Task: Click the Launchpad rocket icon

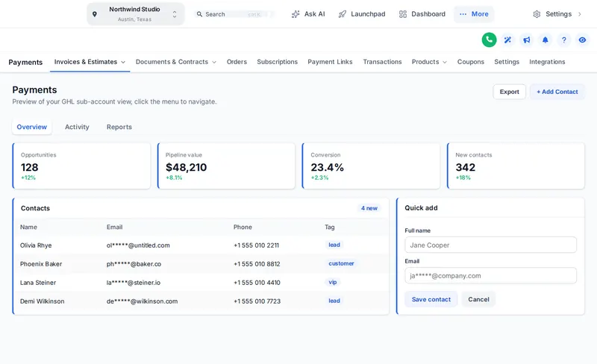Action: coord(343,14)
